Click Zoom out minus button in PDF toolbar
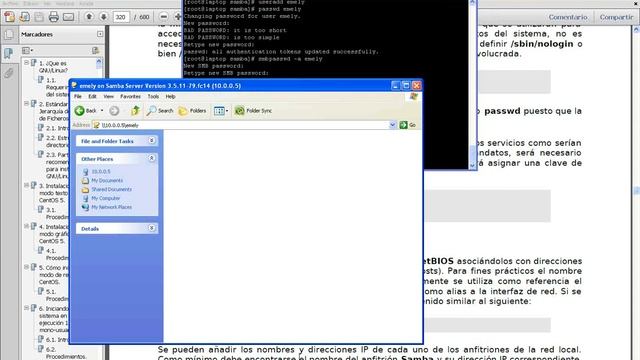This screenshot has width=640, height=360. (x=163, y=17)
